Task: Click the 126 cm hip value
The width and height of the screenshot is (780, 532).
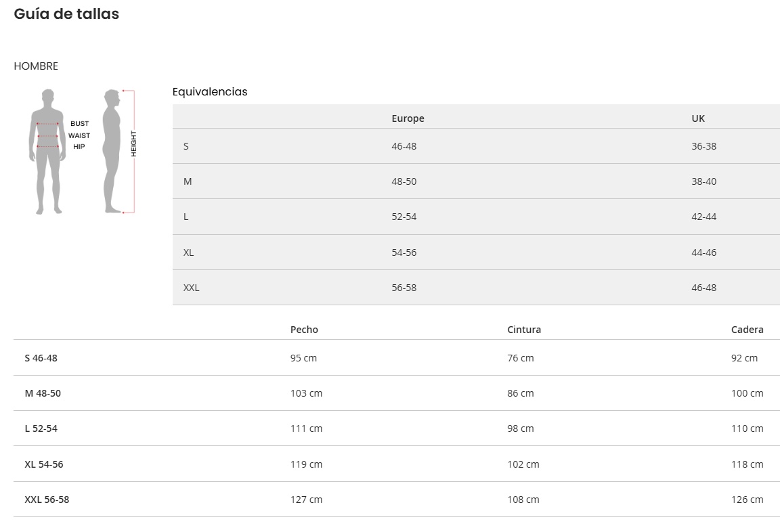Action: (747, 500)
